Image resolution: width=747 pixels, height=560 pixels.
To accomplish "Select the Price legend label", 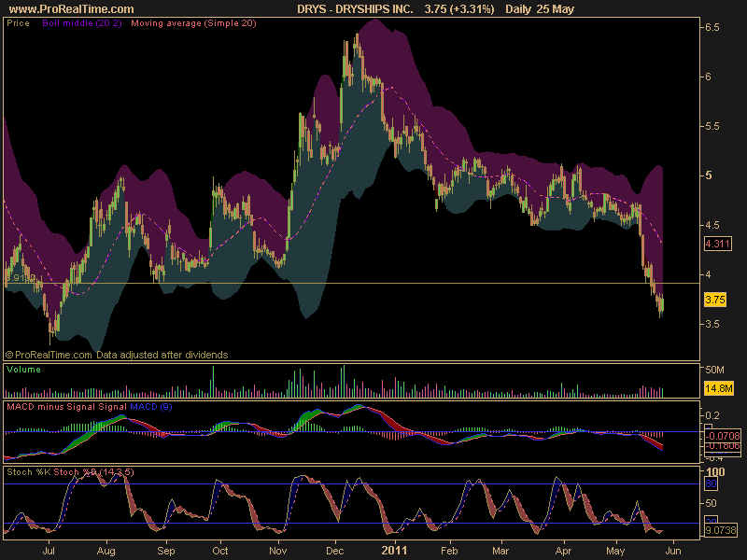I will pyautogui.click(x=18, y=22).
